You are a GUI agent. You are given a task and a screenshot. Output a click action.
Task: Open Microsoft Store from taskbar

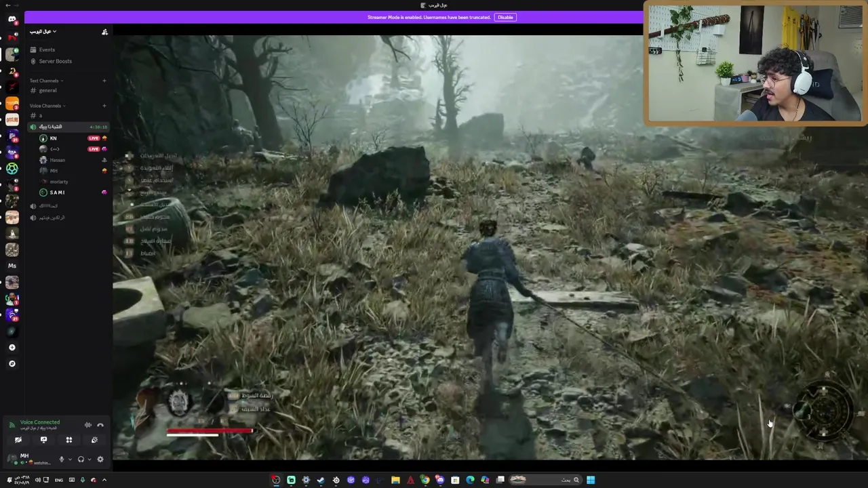[455, 480]
